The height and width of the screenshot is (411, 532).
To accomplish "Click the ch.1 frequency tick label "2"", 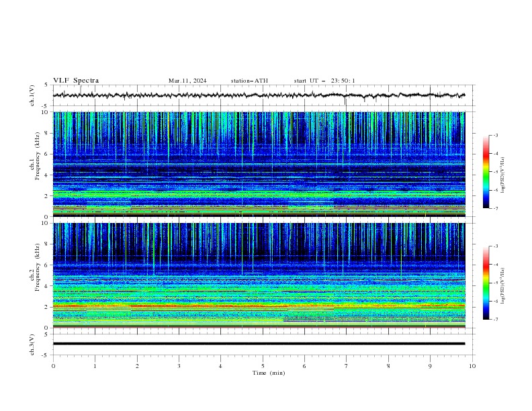I will click(x=48, y=195).
